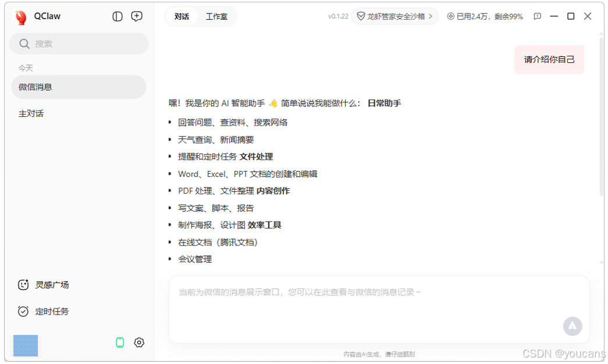The width and height of the screenshot is (608, 364).
Task: Click the line 写文案、脚本、报告
Action: coord(216,208)
